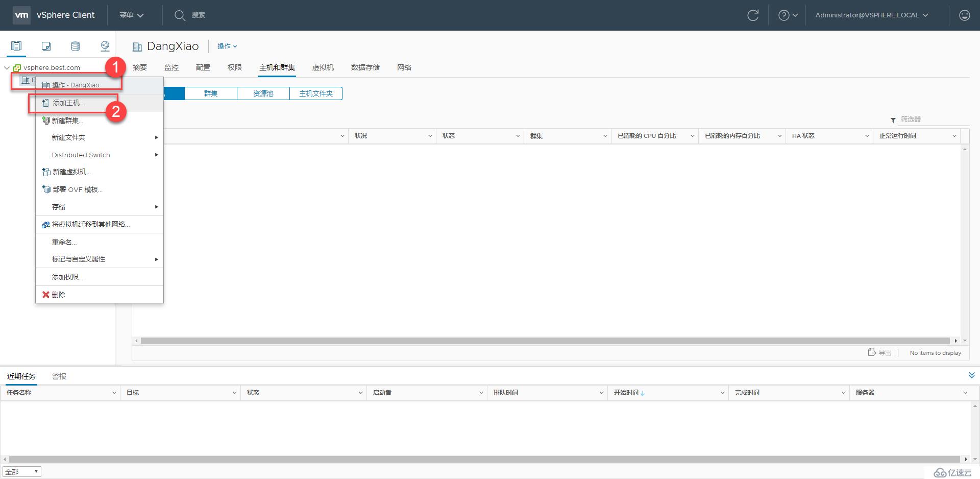Switch to the 数据存储 tab
The height and width of the screenshot is (479, 980).
tap(365, 67)
